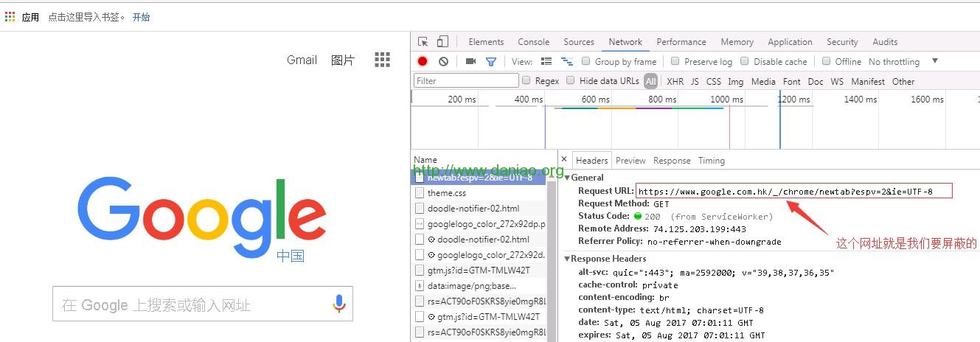
Task: Filter requests by Other type
Action: [903, 81]
